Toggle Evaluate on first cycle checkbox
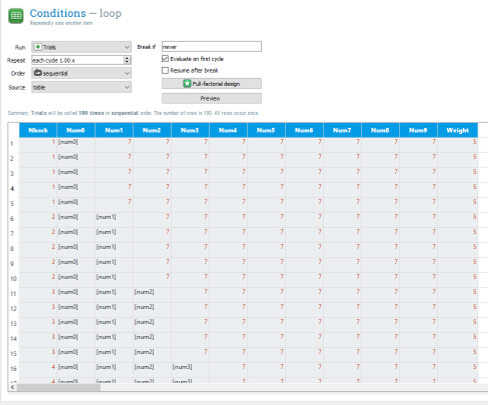The width and height of the screenshot is (488, 405). (165, 59)
